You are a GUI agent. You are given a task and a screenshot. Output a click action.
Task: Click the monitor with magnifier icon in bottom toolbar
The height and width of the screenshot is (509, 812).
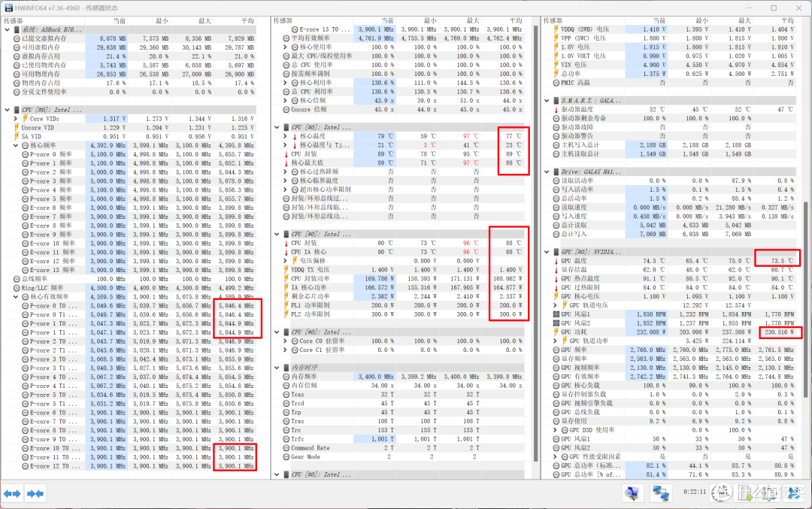(633, 493)
